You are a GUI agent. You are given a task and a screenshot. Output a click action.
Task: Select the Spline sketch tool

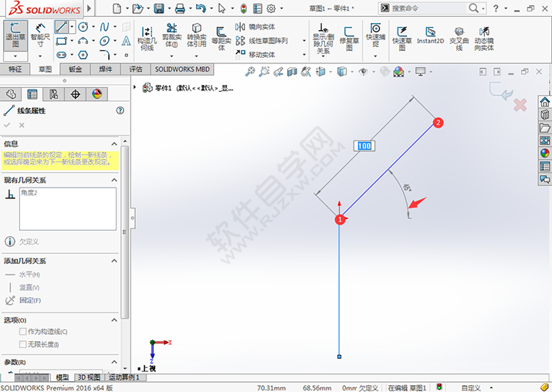click(x=104, y=27)
